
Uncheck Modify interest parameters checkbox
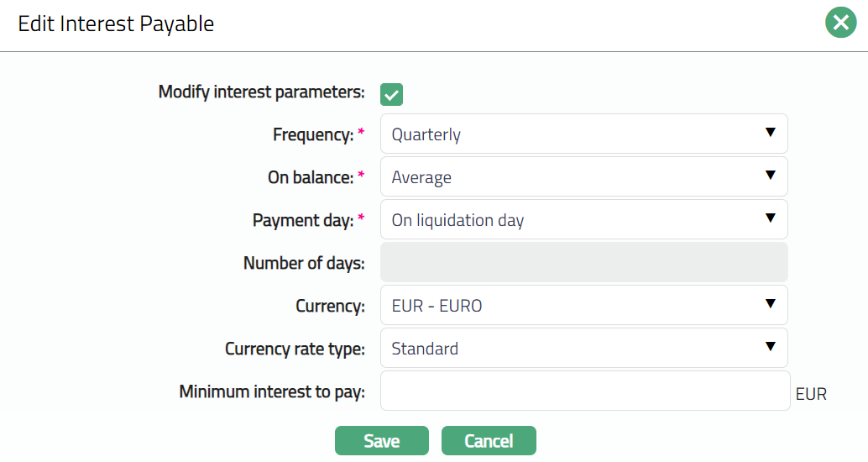click(391, 94)
